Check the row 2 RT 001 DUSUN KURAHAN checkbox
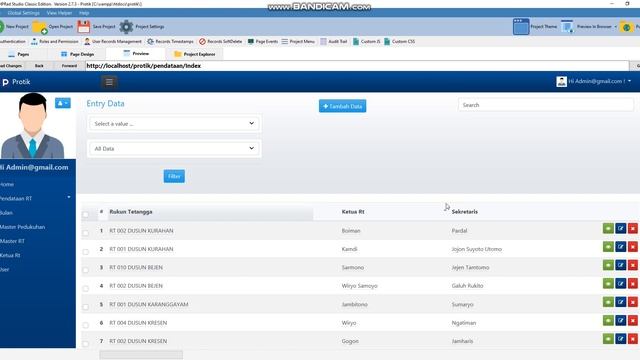Viewport: 640px width, 360px height. tap(85, 251)
